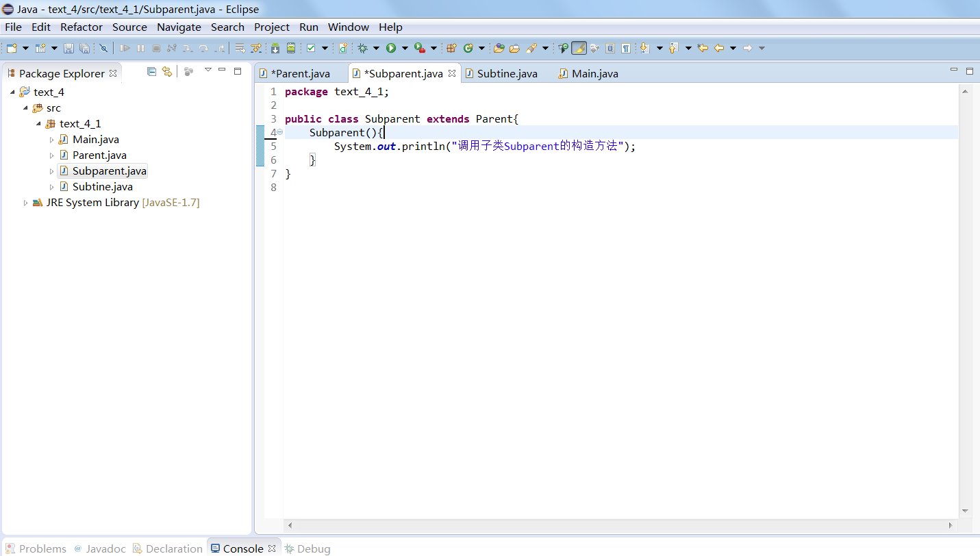Click the Open Type toolbar icon
This screenshot has height=556, width=980.
click(499, 48)
